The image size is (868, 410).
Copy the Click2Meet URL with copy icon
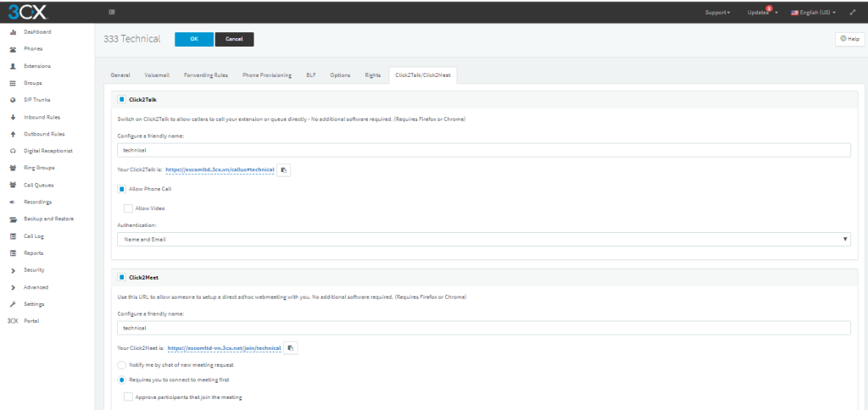click(x=291, y=348)
